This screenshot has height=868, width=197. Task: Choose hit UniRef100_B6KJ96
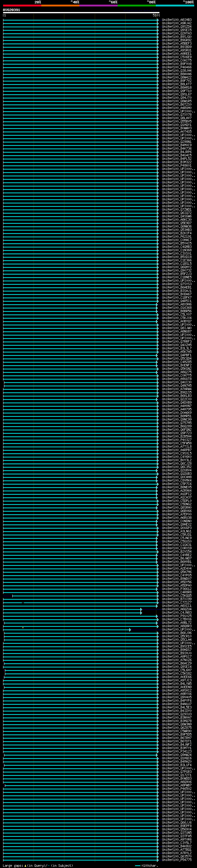(177, 633)
